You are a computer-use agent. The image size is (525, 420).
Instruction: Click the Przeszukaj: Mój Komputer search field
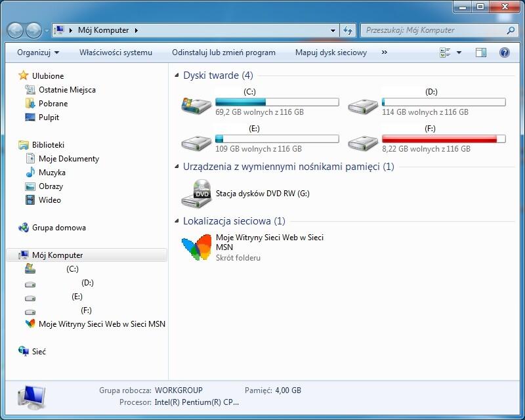[433, 30]
